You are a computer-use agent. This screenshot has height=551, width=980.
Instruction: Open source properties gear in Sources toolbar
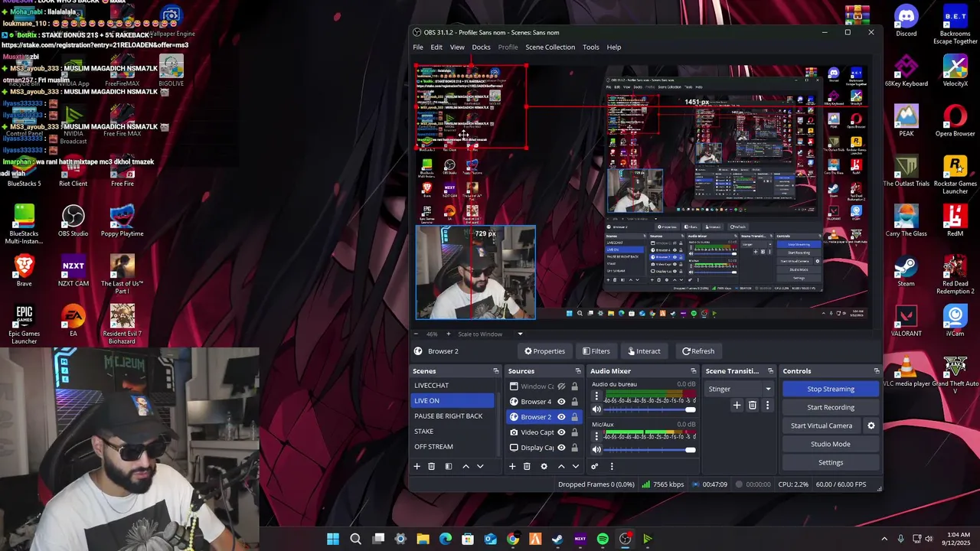(544, 466)
